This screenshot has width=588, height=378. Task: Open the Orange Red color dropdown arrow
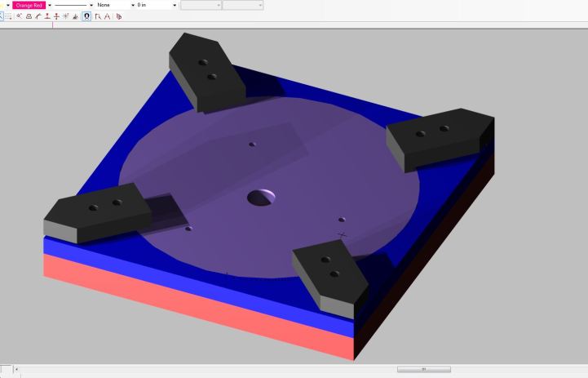point(50,5)
